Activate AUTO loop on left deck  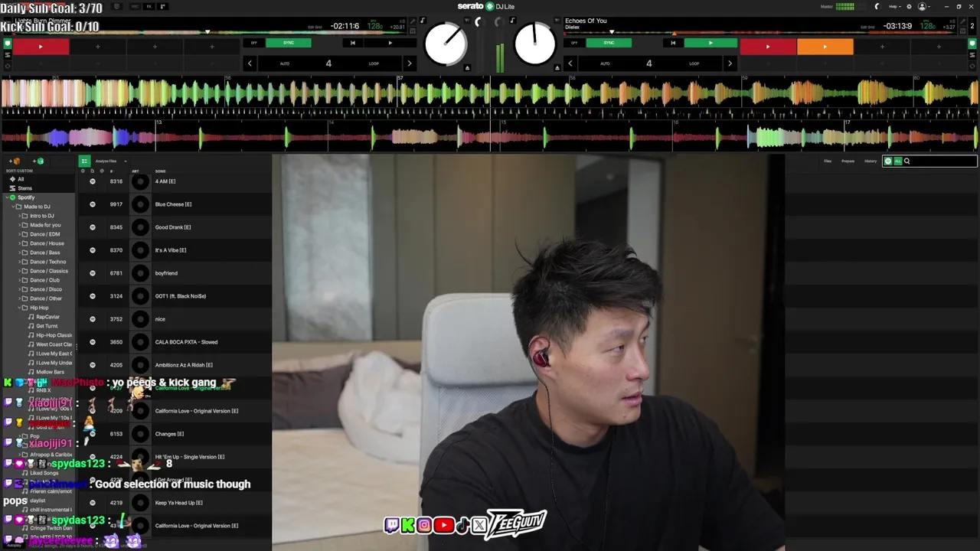click(x=285, y=64)
